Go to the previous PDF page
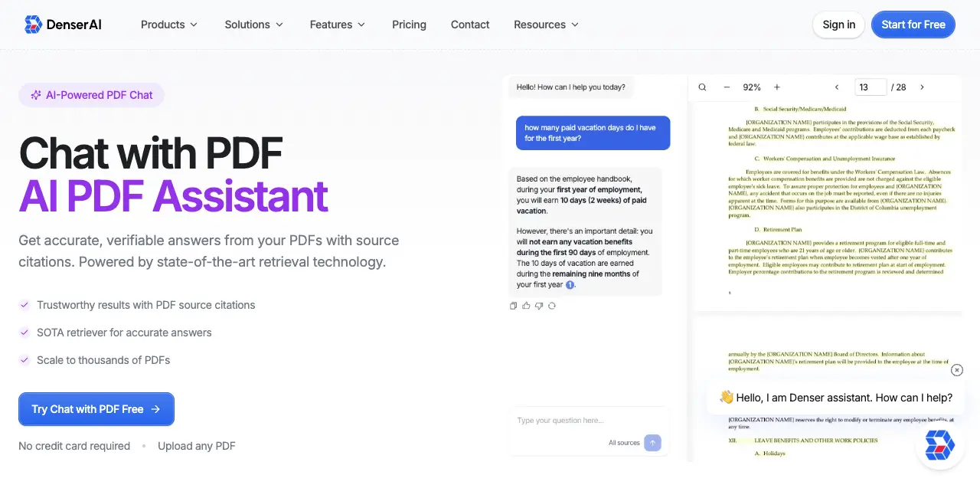Screen dimensions: 980x485 (837, 87)
